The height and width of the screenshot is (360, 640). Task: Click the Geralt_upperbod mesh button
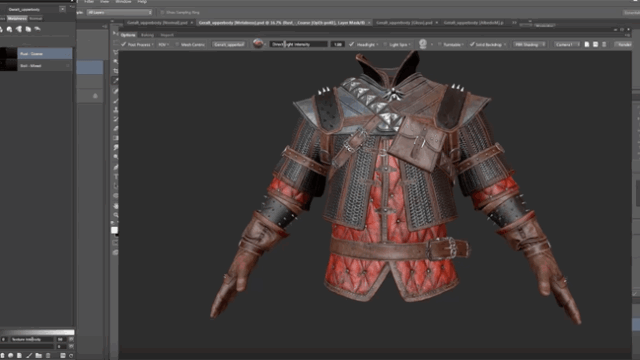coord(229,44)
